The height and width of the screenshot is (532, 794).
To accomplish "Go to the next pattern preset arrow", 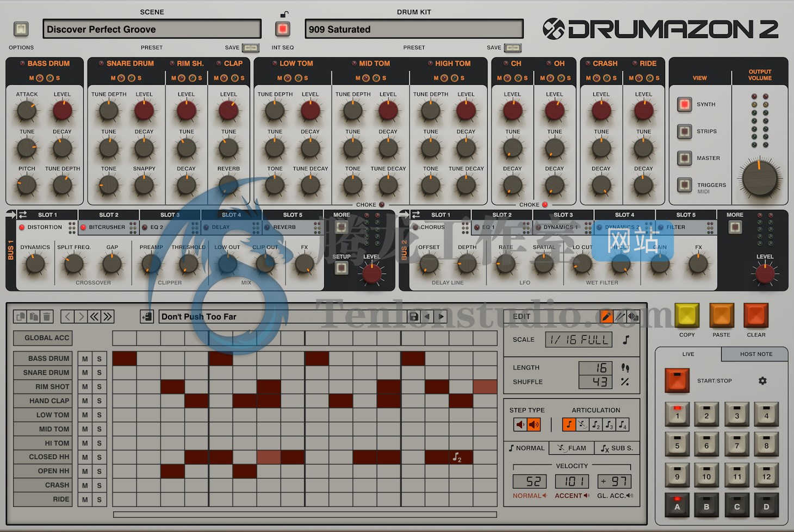I will [x=441, y=316].
